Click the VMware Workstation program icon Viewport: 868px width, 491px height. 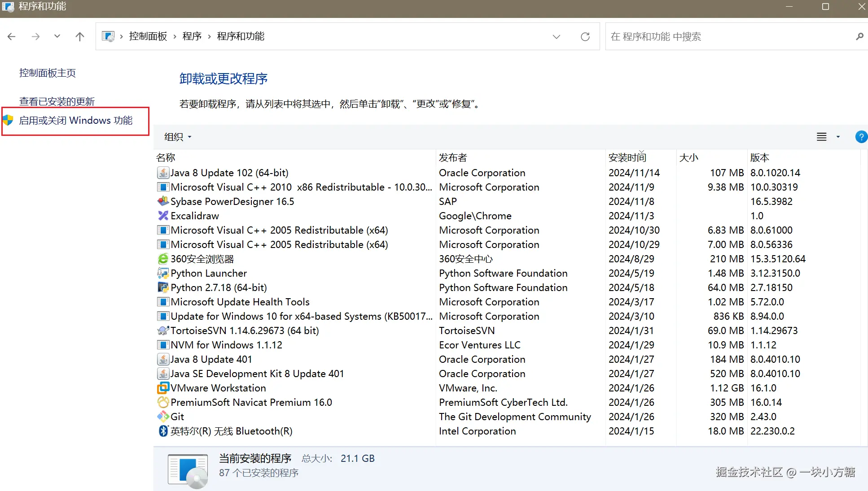pyautogui.click(x=163, y=388)
